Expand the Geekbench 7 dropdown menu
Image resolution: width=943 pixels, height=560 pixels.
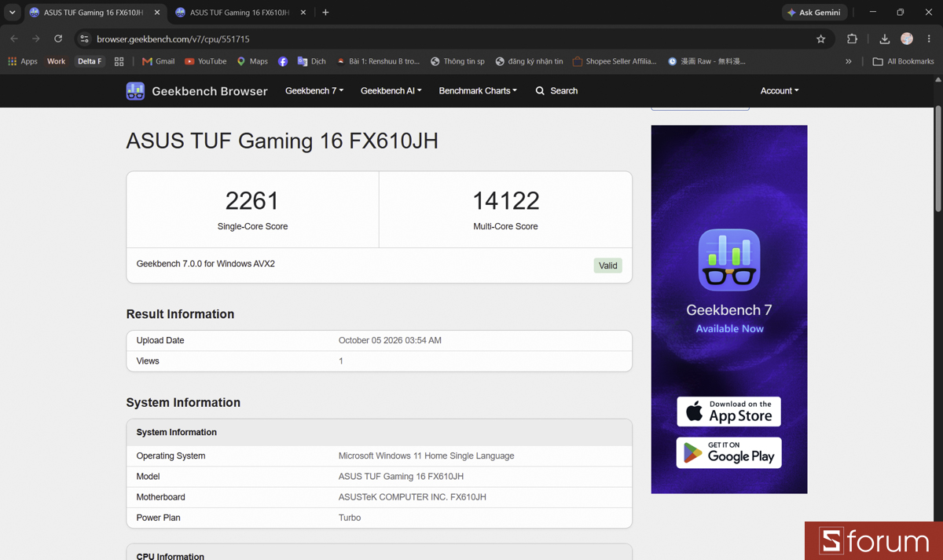[314, 91]
